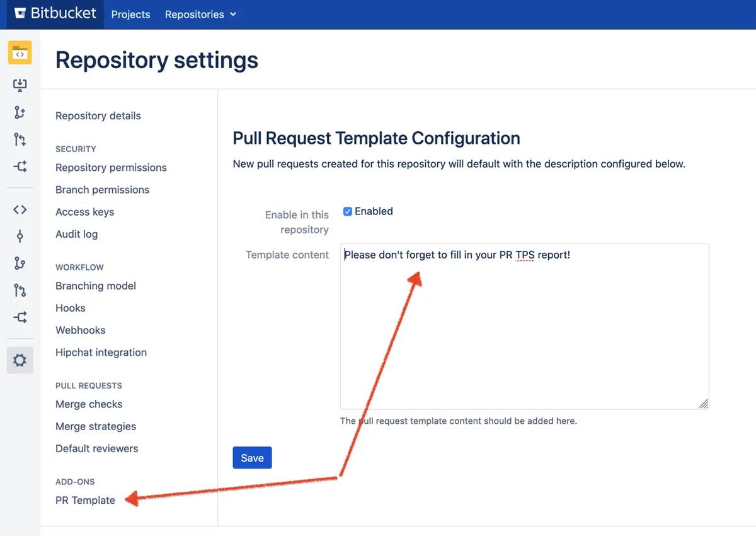
Task: Click the Create branch icon with plus
Action: click(x=20, y=112)
